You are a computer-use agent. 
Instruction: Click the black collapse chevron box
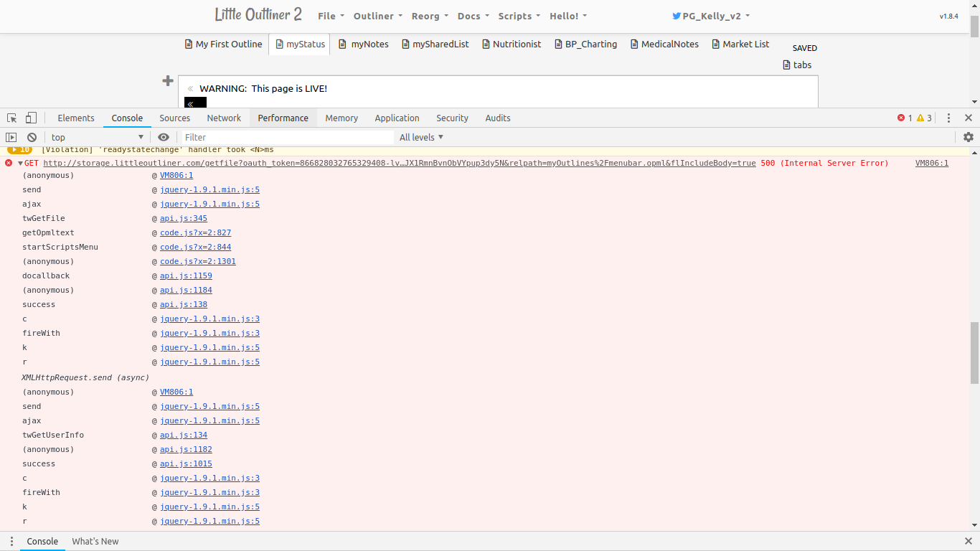click(195, 103)
